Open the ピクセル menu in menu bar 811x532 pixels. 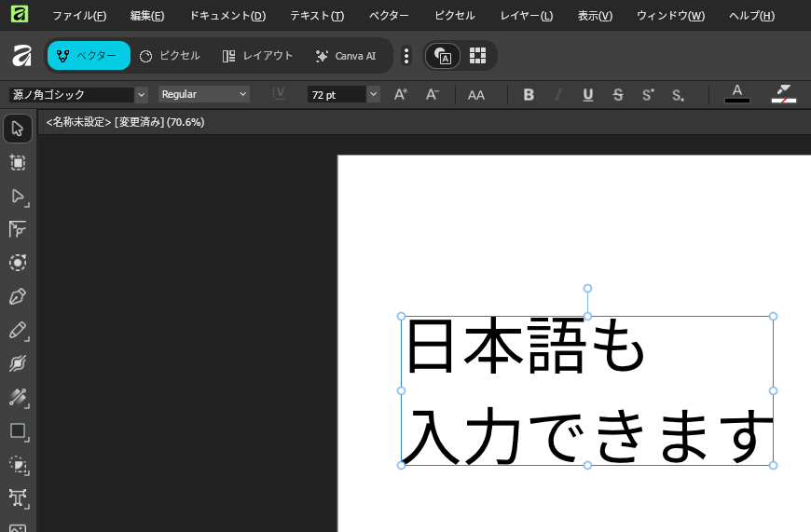455,16
